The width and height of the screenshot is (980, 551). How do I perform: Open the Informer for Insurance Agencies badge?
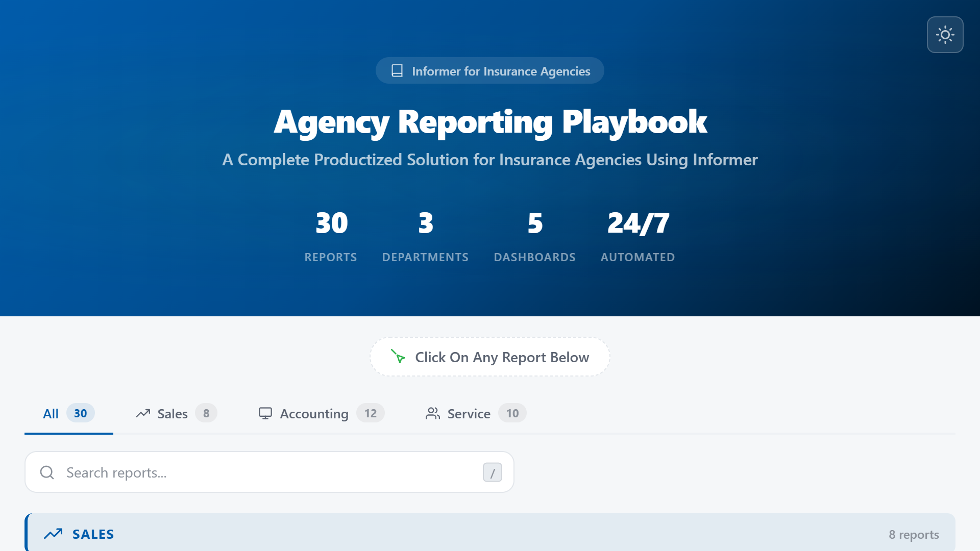tap(489, 71)
